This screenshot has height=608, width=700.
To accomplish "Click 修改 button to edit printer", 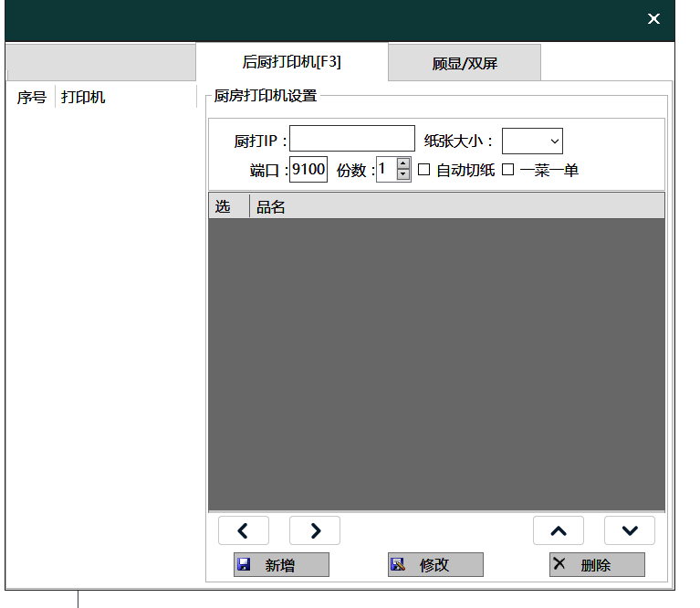I will (435, 565).
